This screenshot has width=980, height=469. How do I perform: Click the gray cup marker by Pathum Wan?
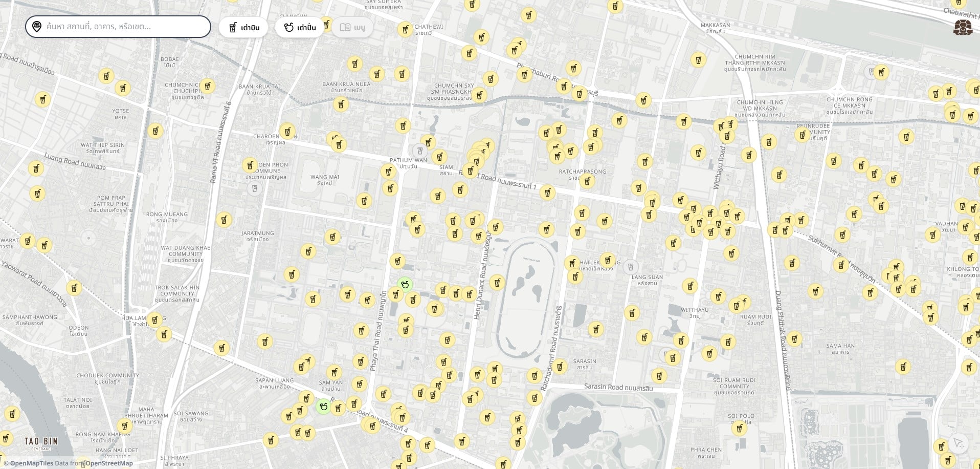click(x=420, y=151)
